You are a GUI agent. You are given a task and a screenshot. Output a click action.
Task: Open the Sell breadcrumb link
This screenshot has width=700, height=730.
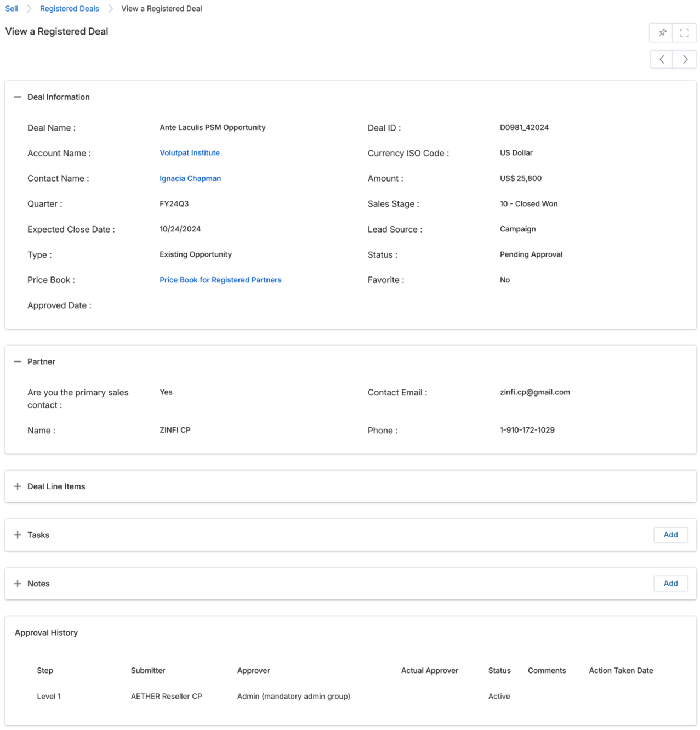(x=12, y=9)
